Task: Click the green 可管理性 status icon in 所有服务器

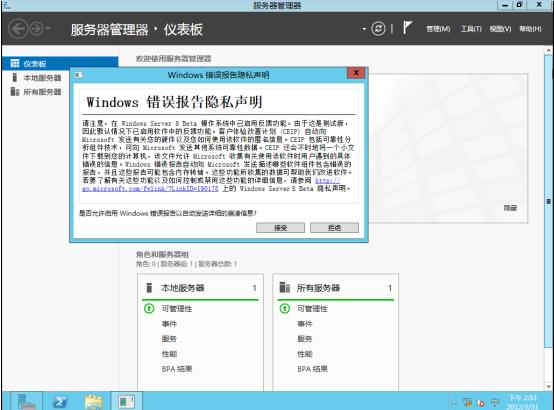Action: (x=284, y=309)
